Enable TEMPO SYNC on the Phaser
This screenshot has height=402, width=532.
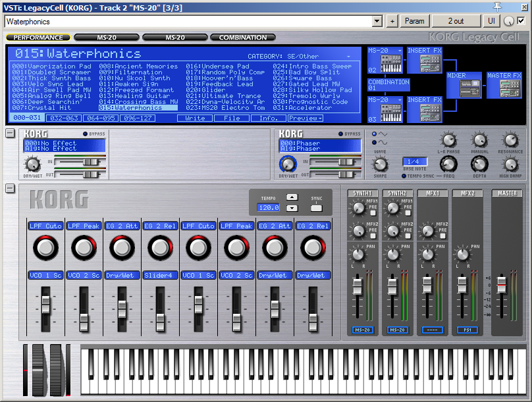(x=404, y=176)
